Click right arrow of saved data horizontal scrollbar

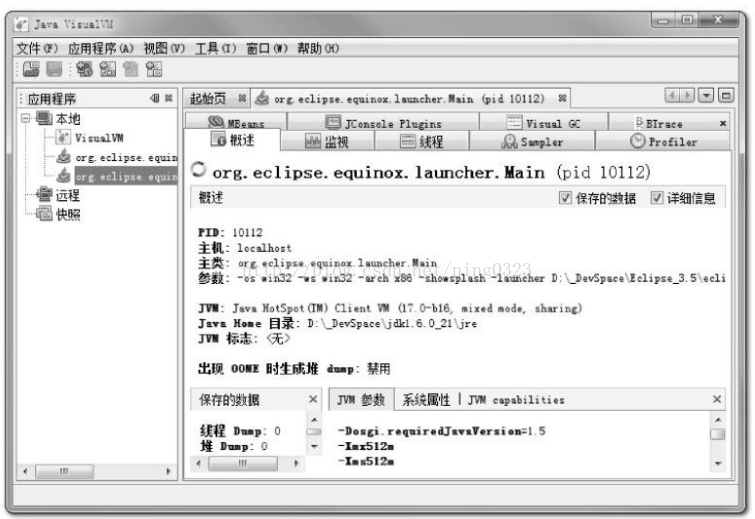(296, 463)
